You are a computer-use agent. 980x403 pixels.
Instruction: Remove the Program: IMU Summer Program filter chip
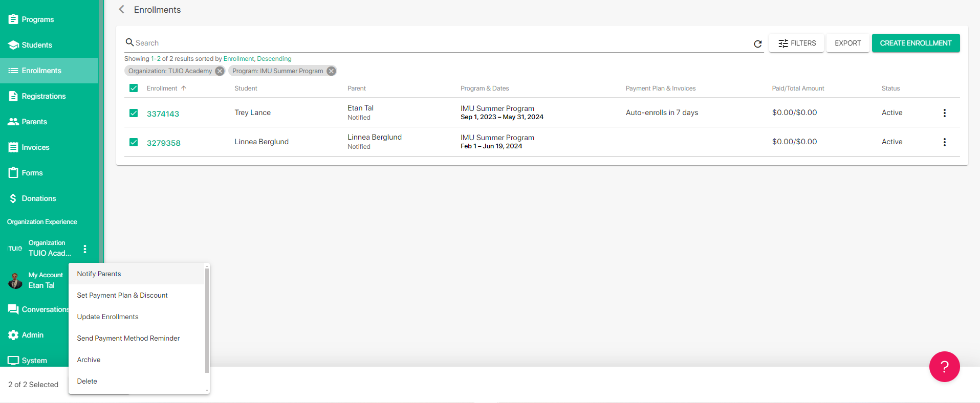tap(332, 71)
